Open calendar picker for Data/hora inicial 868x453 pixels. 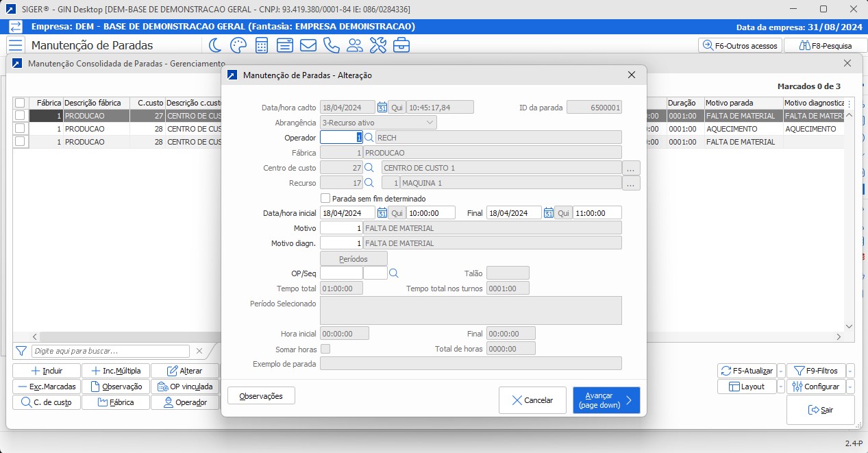pyautogui.click(x=382, y=213)
